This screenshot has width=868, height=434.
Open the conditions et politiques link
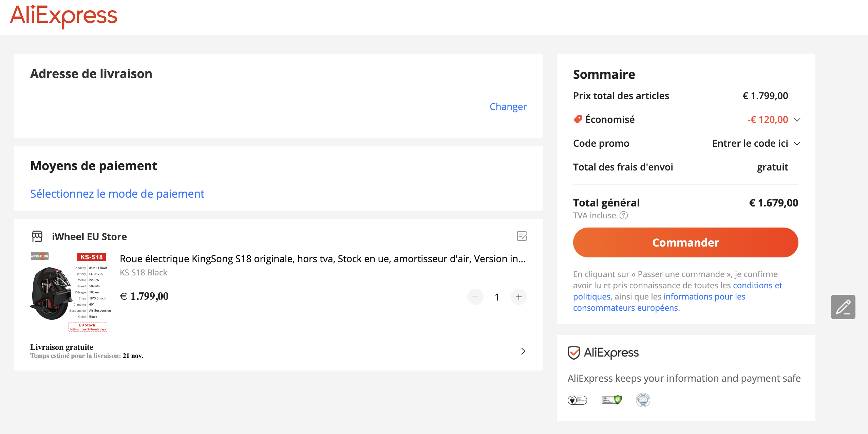[x=678, y=291]
